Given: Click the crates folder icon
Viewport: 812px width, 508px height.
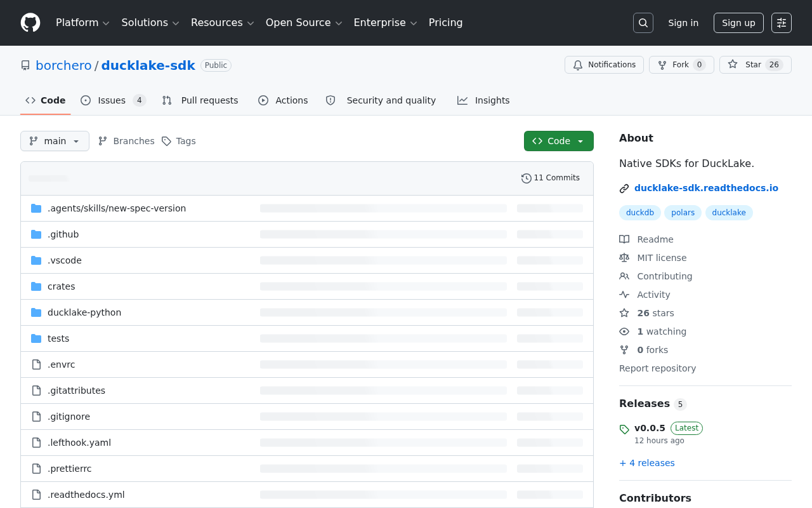Looking at the screenshot, I should point(36,286).
